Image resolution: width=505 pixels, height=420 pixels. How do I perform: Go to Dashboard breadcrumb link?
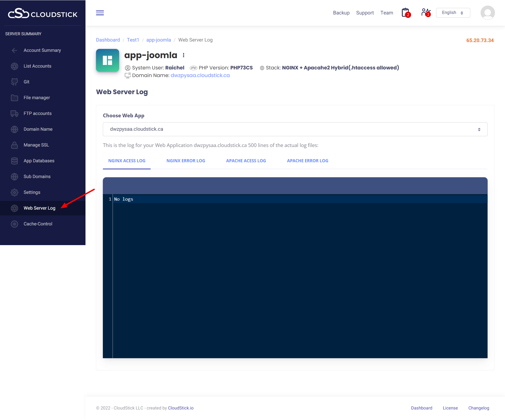coord(108,40)
